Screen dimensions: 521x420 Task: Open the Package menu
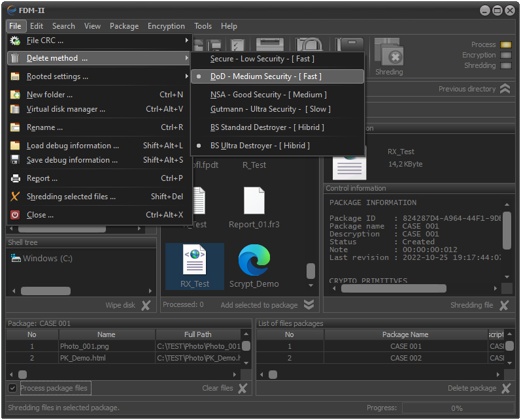pos(124,26)
